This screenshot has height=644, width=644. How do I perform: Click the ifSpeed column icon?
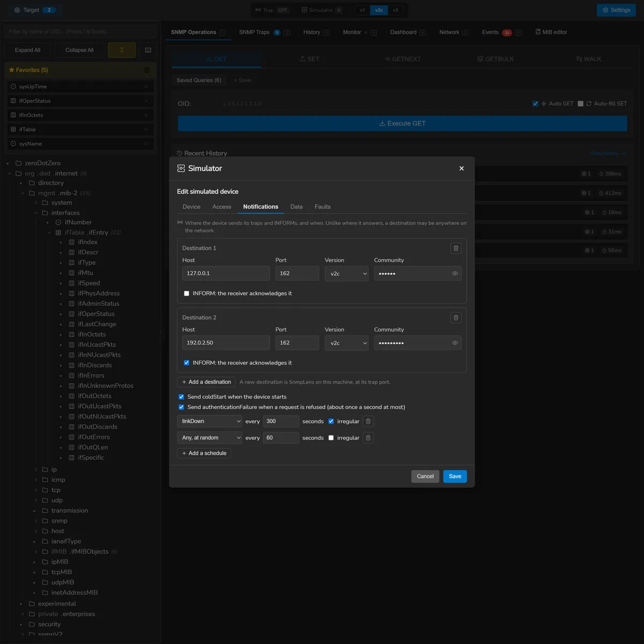[x=72, y=283]
